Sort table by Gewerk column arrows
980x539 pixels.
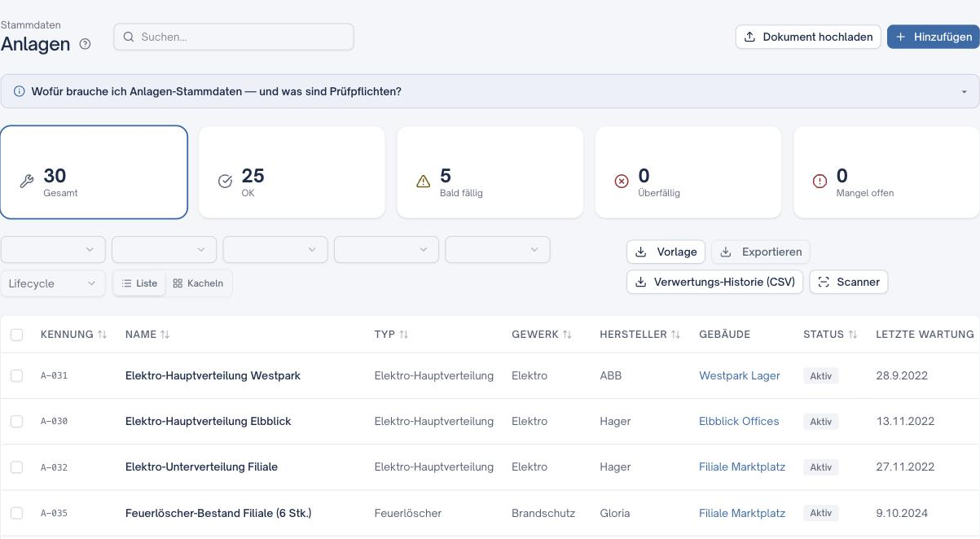[x=567, y=335]
